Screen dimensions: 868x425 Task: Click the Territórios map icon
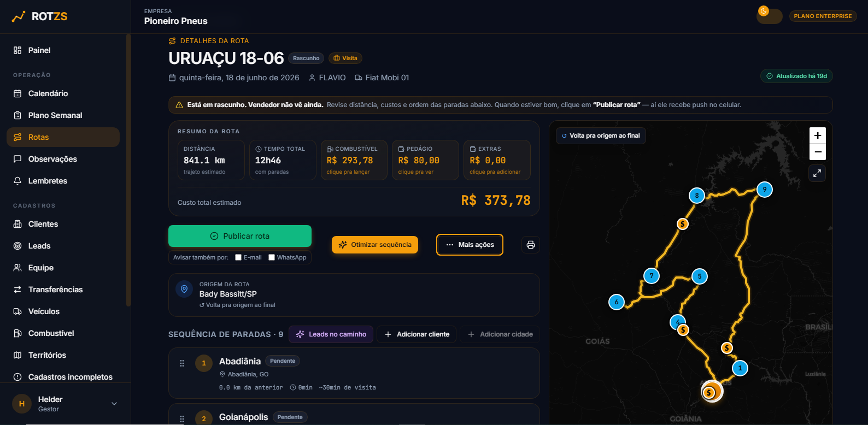pos(17,355)
